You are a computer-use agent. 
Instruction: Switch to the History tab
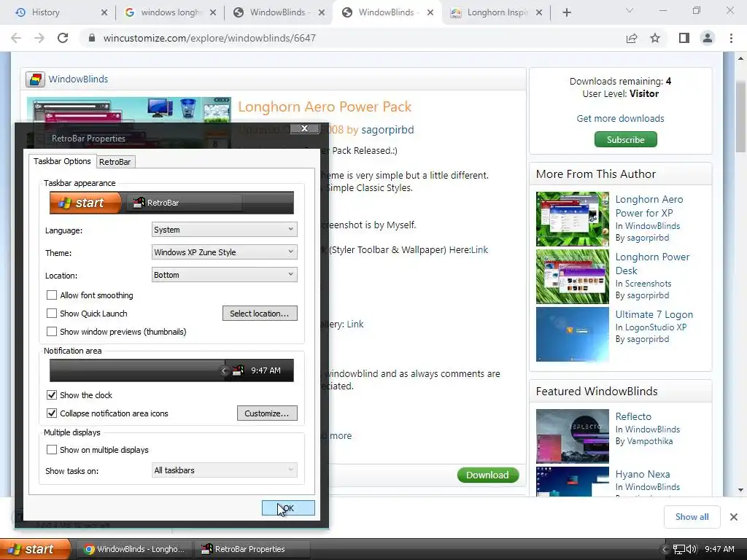pyautogui.click(x=56, y=12)
